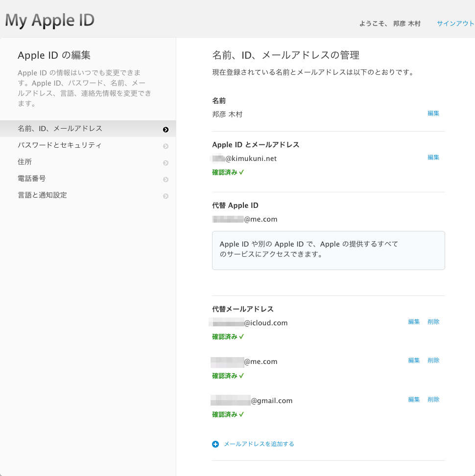Select 電話番号 in the sidebar
Viewport: 475px width, 476px height.
coord(88,179)
